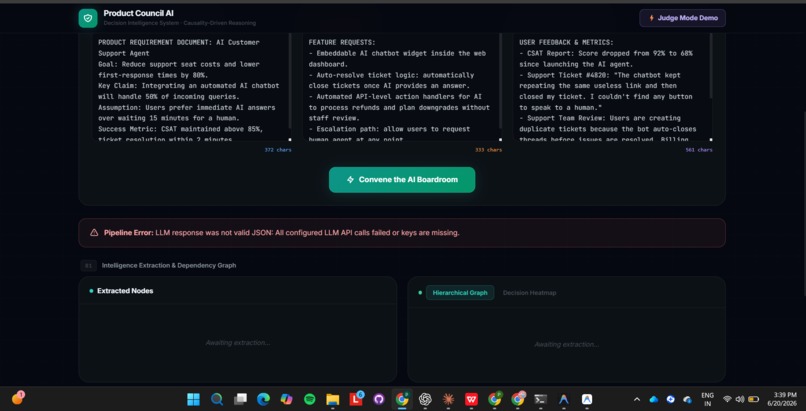Open the Terminal app from the taskbar
The image size is (806, 411).
point(540,399)
